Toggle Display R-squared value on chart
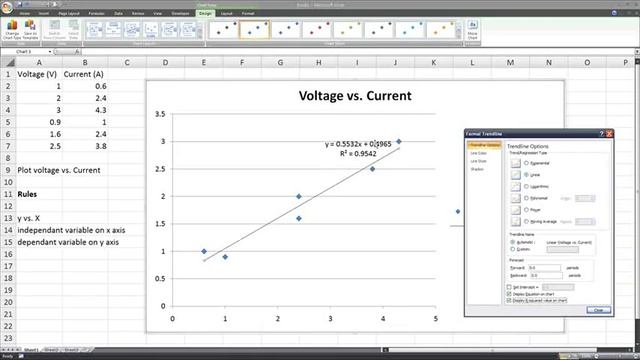 (509, 300)
